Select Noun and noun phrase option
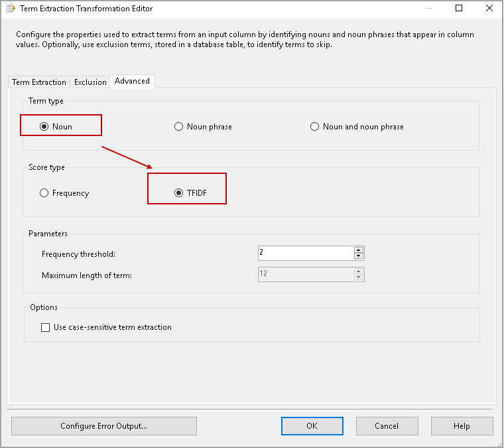 (x=315, y=127)
